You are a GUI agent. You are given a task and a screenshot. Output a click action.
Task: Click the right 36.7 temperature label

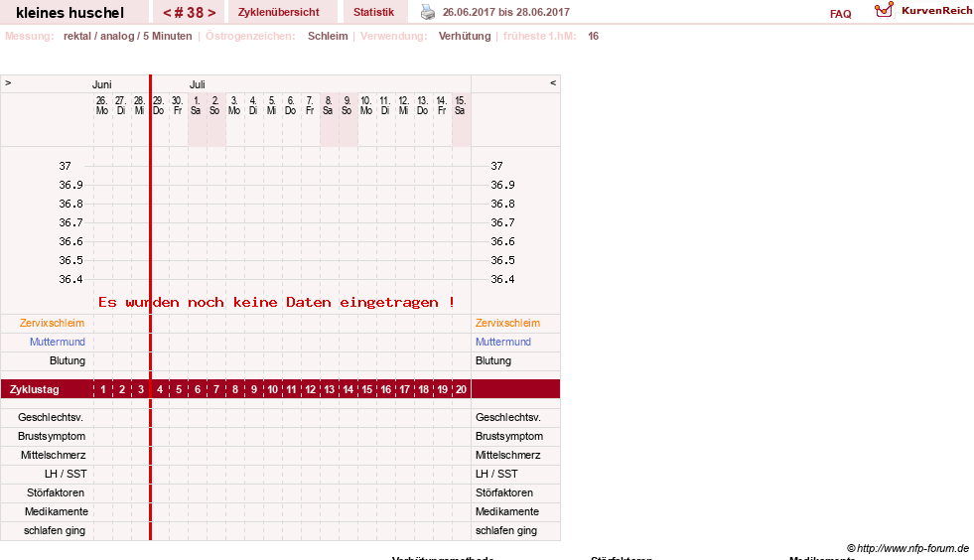tap(502, 222)
